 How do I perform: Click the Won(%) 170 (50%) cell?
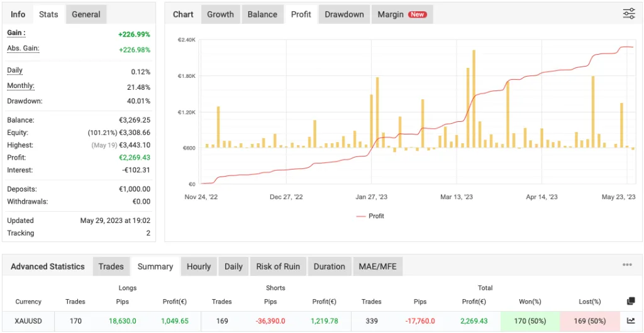[530, 321]
